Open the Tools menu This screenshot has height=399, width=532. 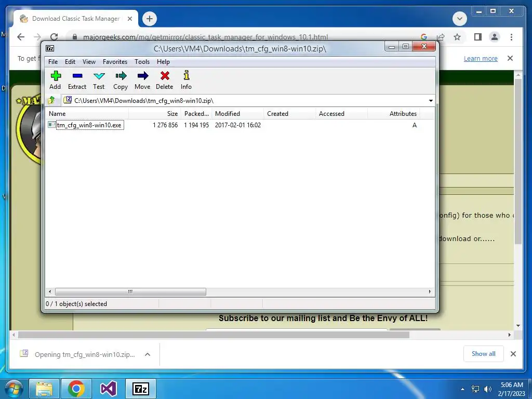point(142,62)
